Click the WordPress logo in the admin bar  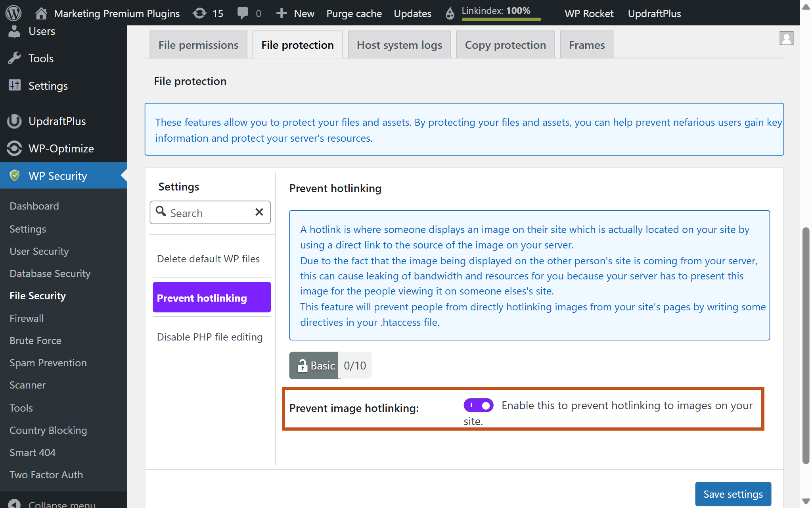(13, 13)
